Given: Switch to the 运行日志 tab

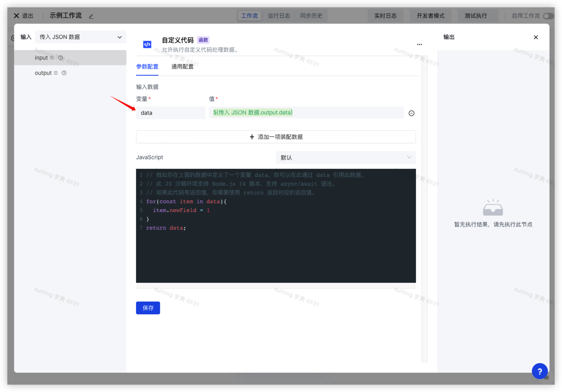Looking at the screenshot, I should pos(279,16).
